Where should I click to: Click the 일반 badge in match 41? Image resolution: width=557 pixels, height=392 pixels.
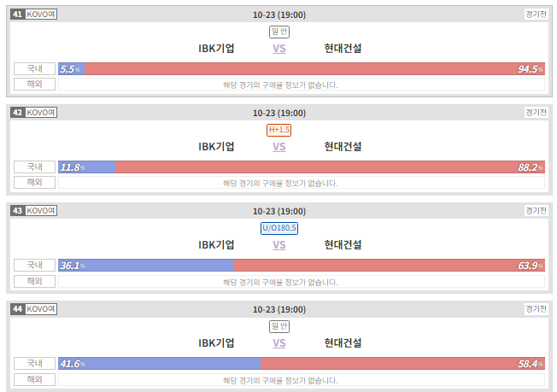point(279,32)
